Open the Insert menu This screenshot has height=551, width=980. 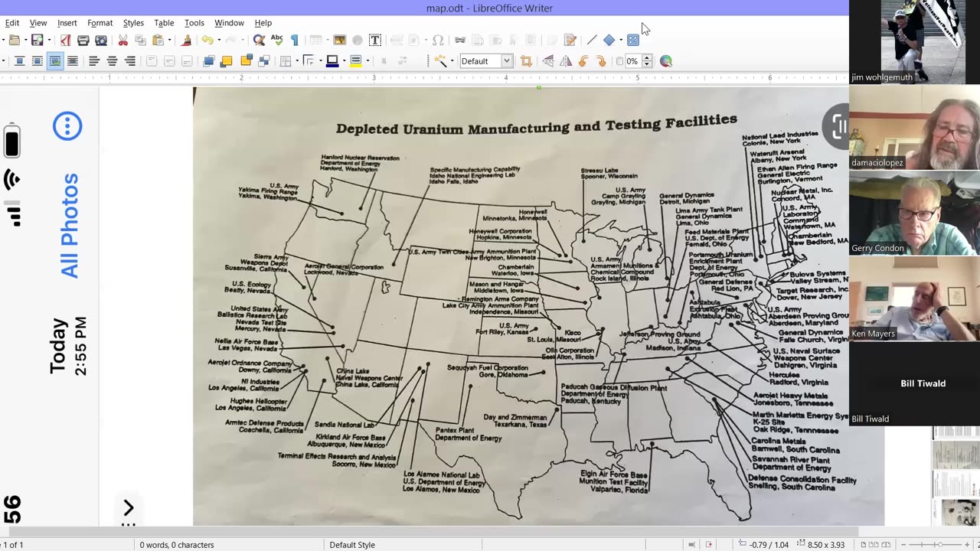tap(67, 23)
